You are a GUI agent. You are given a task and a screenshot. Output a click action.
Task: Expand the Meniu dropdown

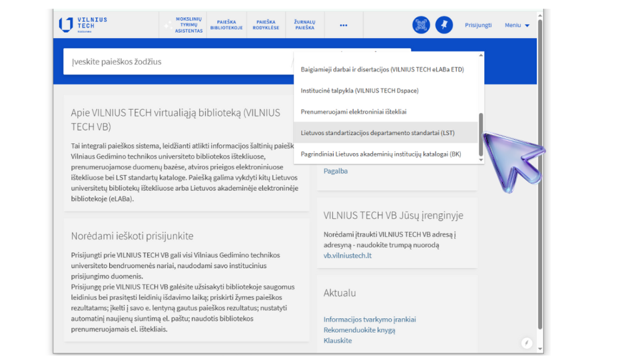pyautogui.click(x=517, y=25)
